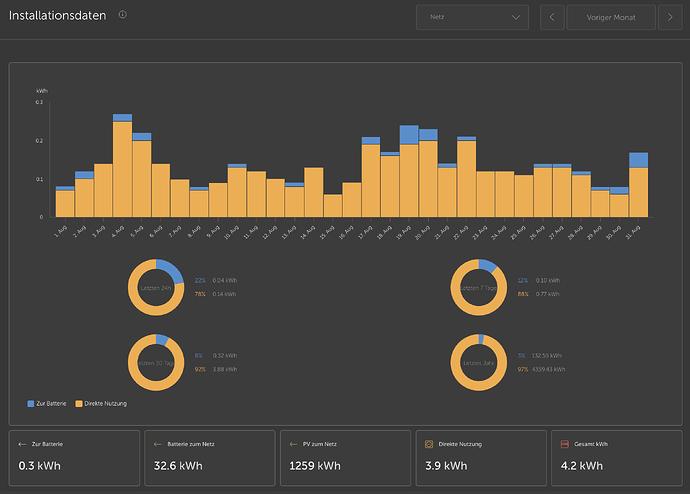Screen dimensions: 690x494
Task: Click the 88% value beside Letzten 7 Tage
Action: 523,294
